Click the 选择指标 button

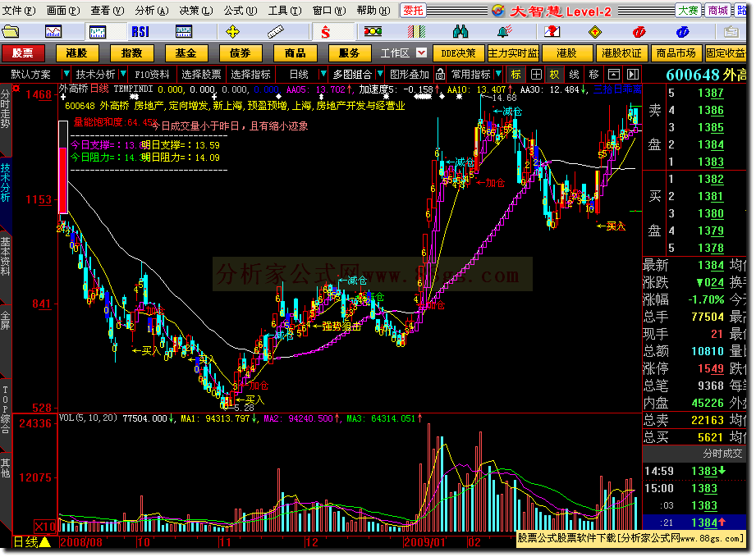tap(250, 74)
